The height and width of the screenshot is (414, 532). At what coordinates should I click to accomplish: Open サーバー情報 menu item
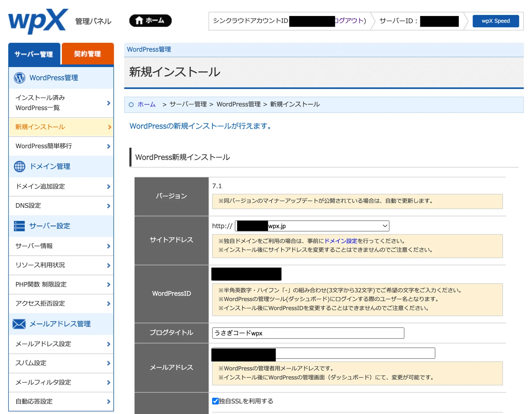[x=61, y=246]
